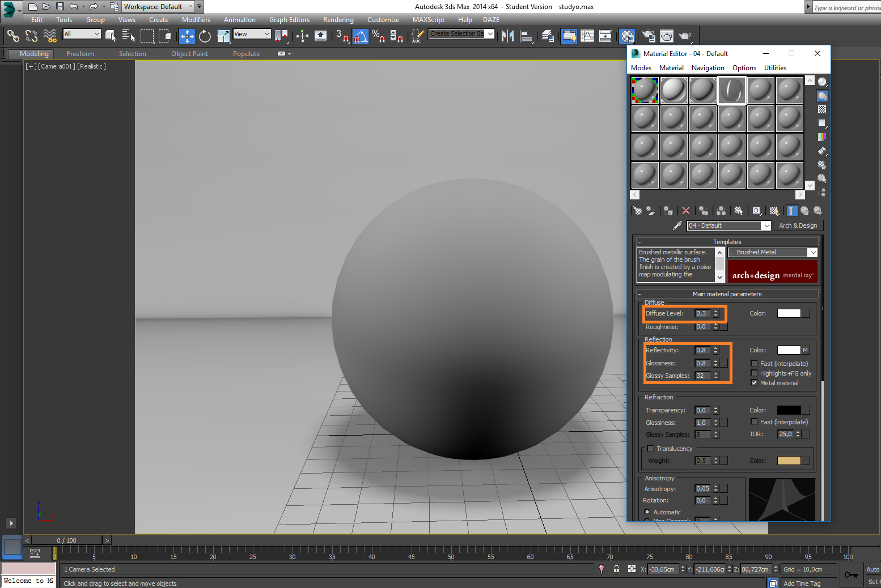
Task: Toggle Percent Snap in main toolbar
Action: [378, 36]
